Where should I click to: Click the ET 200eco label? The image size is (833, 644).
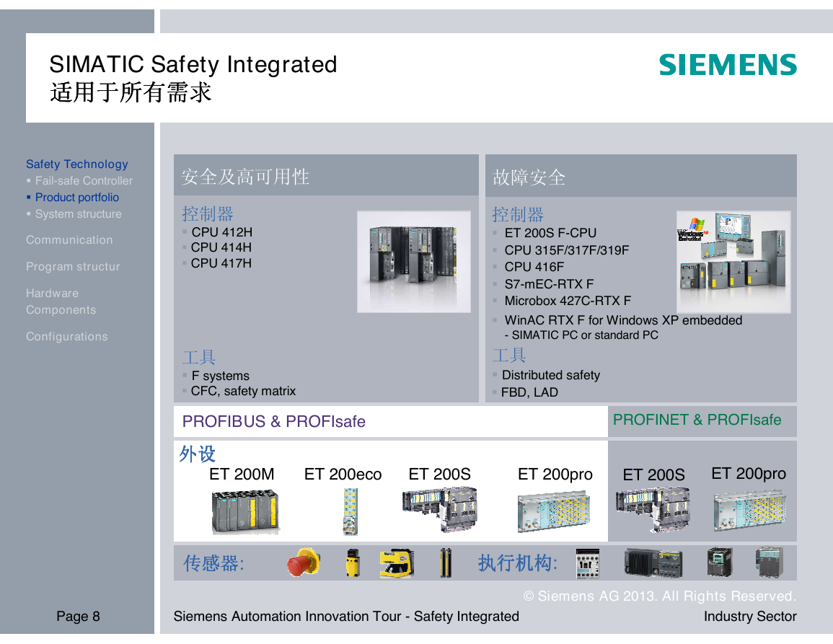[x=343, y=474]
